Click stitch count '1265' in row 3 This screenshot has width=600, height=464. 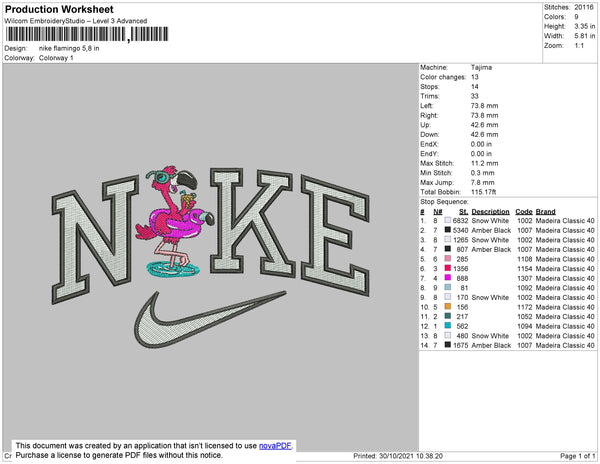(460, 240)
